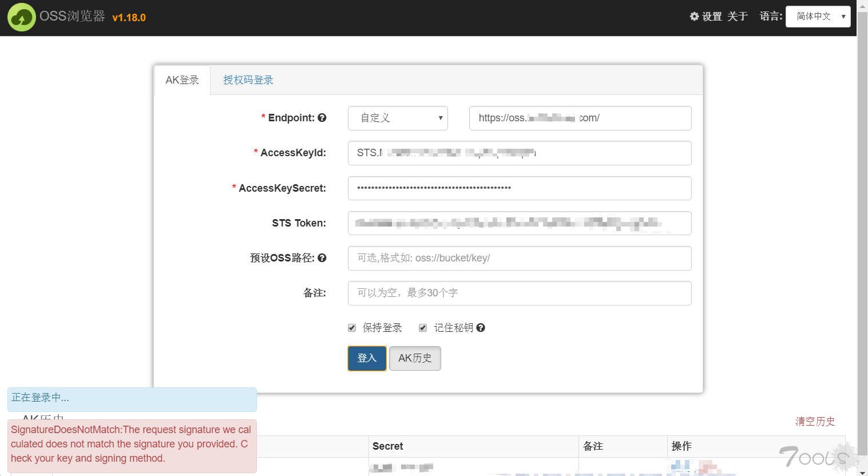Click the v1.18.0 version label
Viewport: 868px width, 476px height.
(x=129, y=18)
